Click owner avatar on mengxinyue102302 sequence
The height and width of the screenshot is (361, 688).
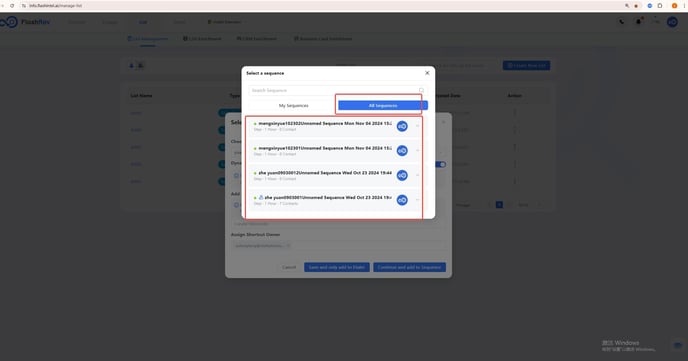click(x=402, y=126)
